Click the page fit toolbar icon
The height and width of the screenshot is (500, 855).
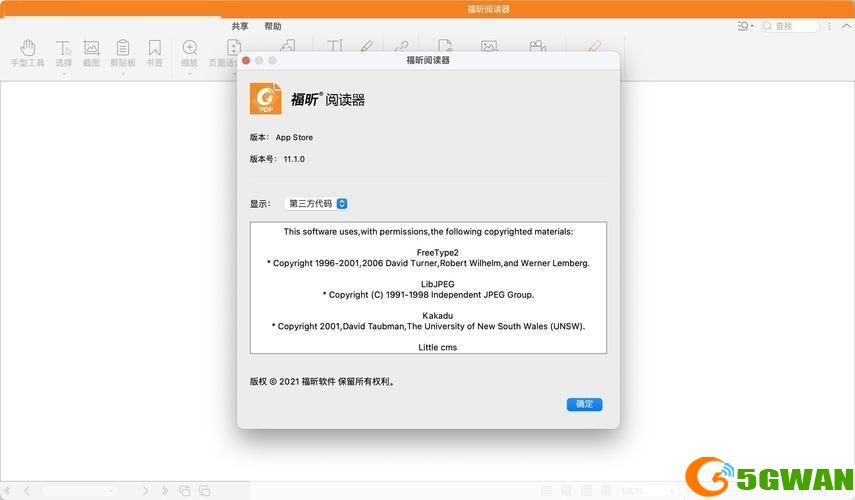pyautogui.click(x=233, y=47)
